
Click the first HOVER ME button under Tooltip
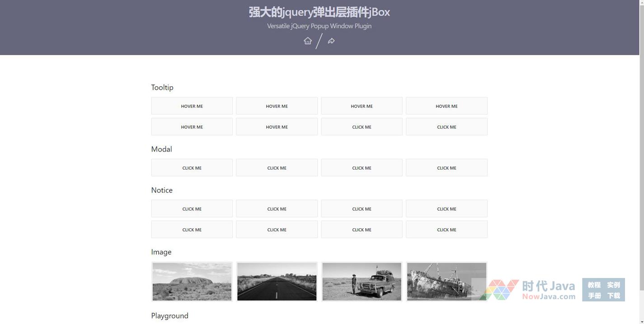click(x=192, y=106)
